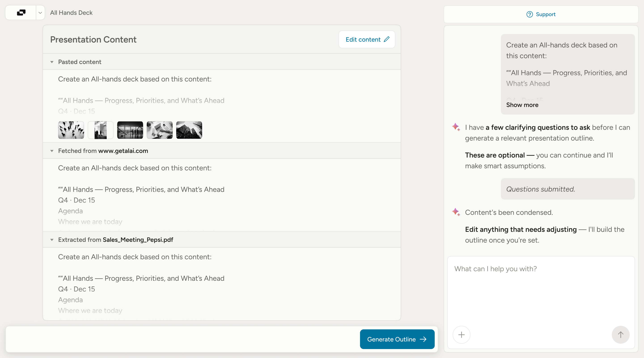Screen dimensions: 644x358
Task: Expand the message with Show more
Action: coord(522,105)
